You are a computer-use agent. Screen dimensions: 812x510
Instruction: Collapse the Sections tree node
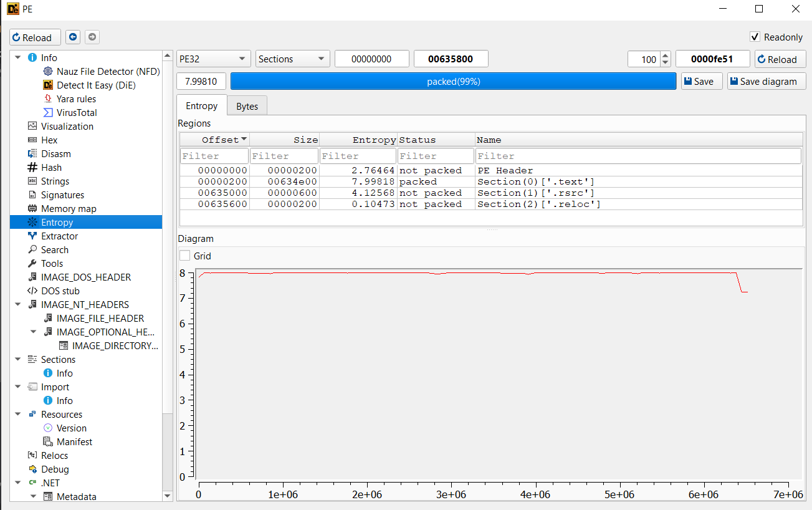click(x=17, y=360)
